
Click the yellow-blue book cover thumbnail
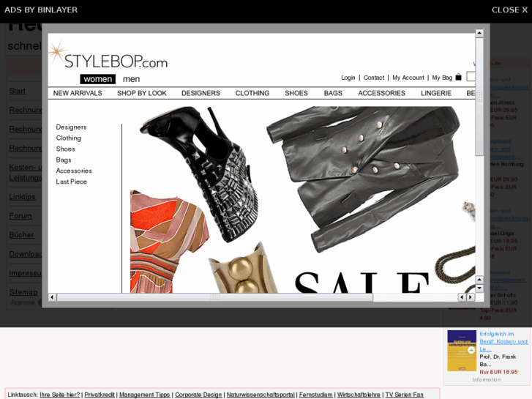pyautogui.click(x=462, y=351)
